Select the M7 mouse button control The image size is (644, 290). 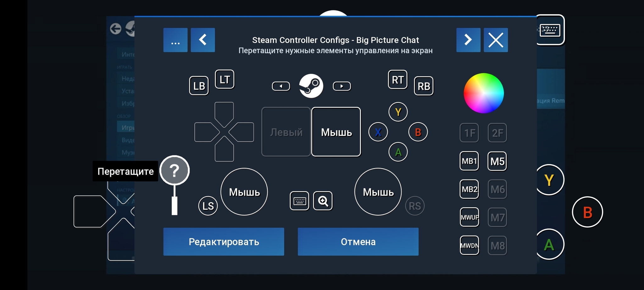[497, 217]
